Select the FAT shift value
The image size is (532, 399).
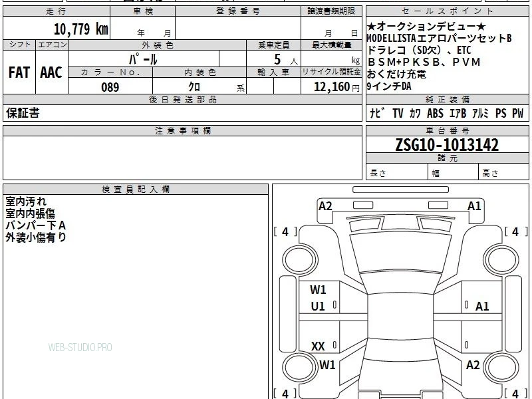19,72
